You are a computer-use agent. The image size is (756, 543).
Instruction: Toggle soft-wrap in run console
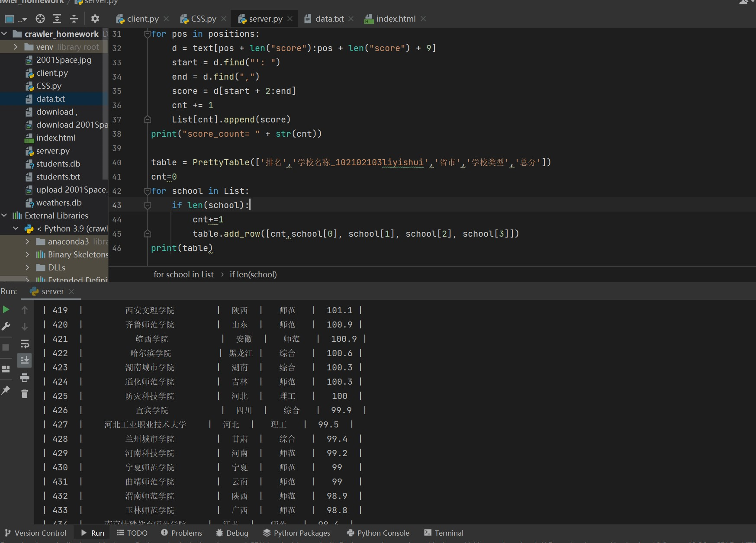coord(25,344)
